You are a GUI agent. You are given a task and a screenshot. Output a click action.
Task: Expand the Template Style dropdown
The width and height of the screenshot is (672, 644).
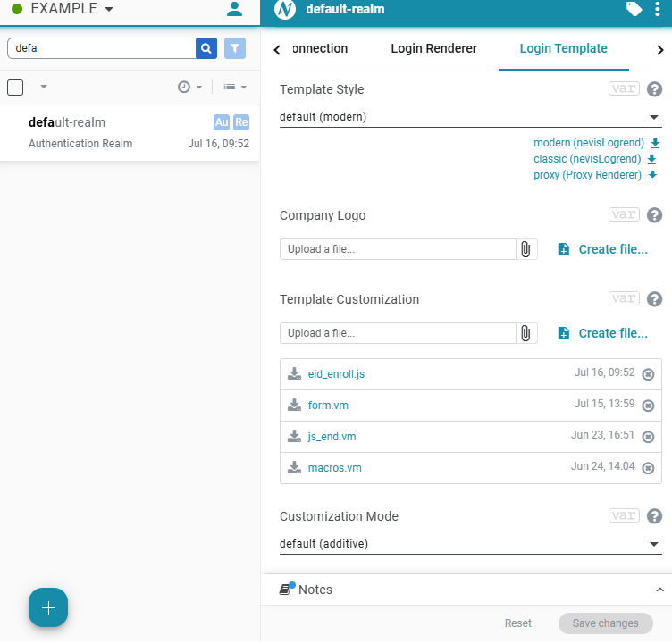coord(470,117)
